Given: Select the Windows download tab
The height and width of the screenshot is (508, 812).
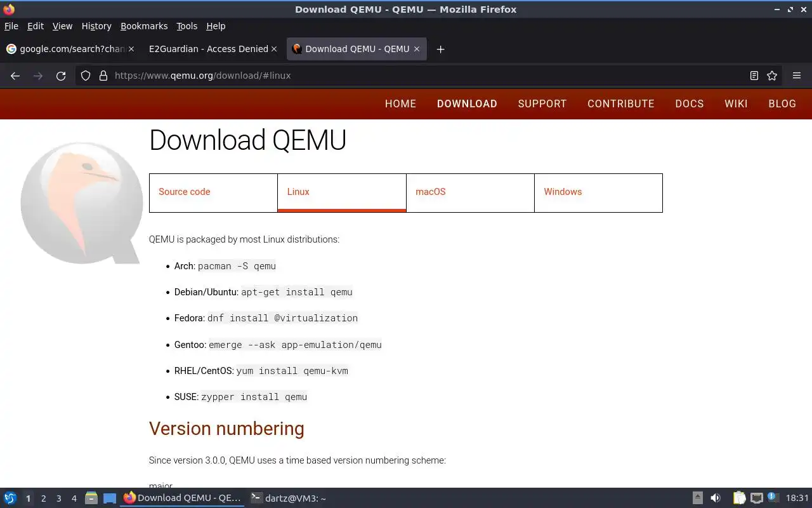Looking at the screenshot, I should pyautogui.click(x=598, y=192).
